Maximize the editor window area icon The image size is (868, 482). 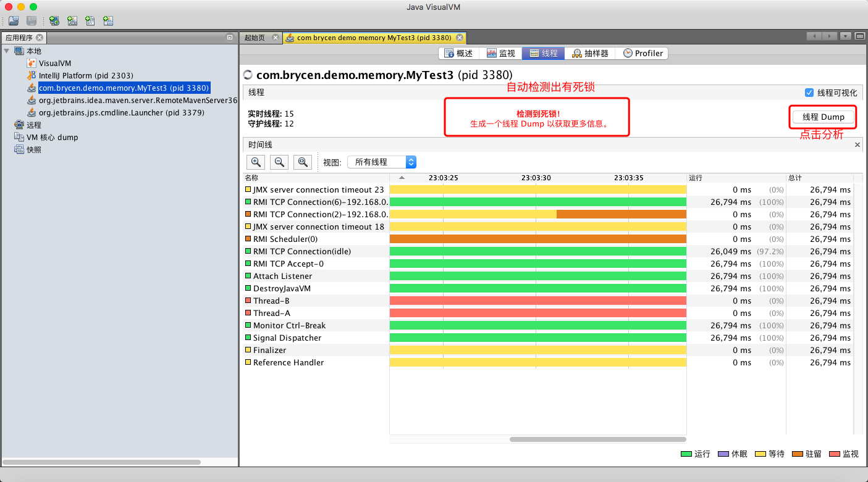(859, 36)
